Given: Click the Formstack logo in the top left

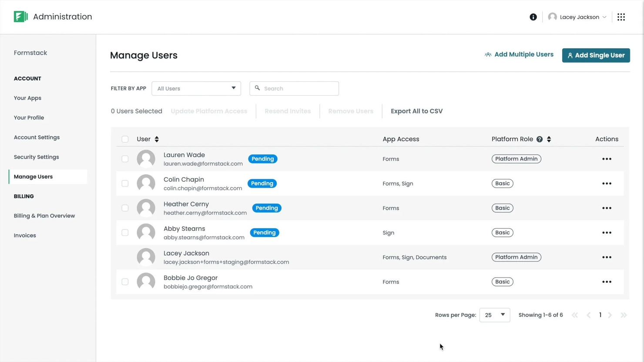Looking at the screenshot, I should 20,16.
